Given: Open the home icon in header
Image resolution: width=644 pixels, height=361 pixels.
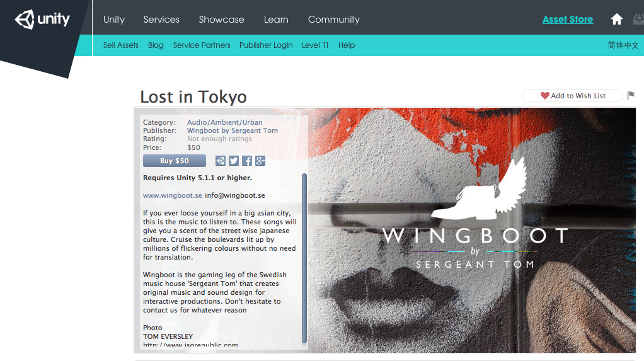Looking at the screenshot, I should [x=616, y=19].
